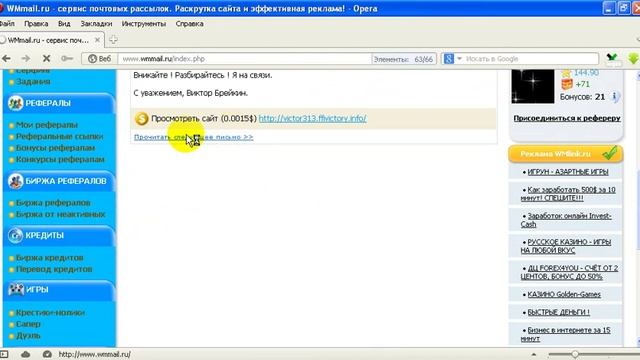Open Задания in sidebar
Viewport: 640px width, 360px height.
point(33,82)
